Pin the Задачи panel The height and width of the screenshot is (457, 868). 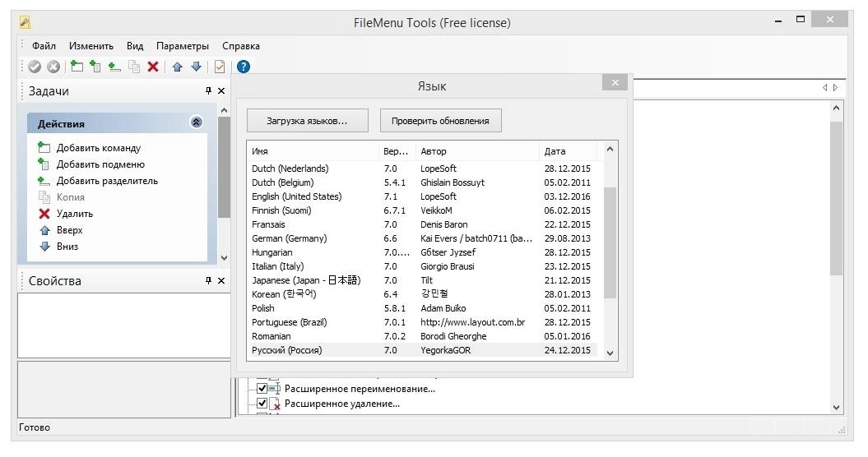coord(209,90)
